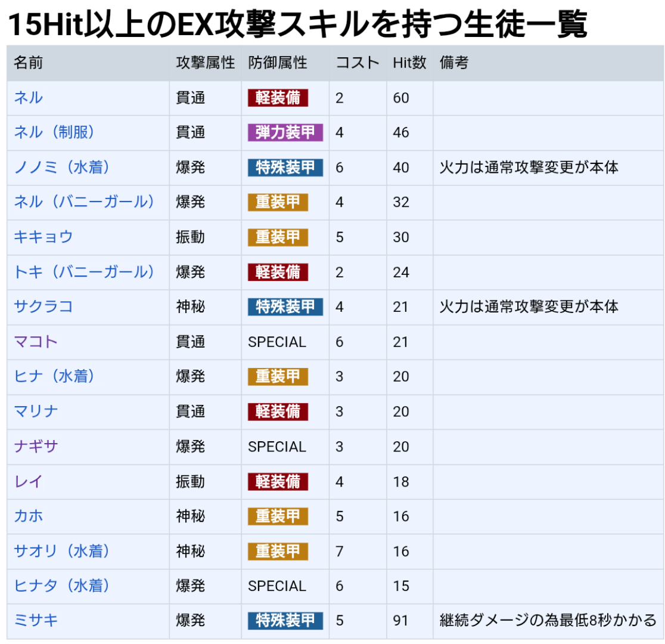
Task: Open the マリナ link
Action: [36, 411]
